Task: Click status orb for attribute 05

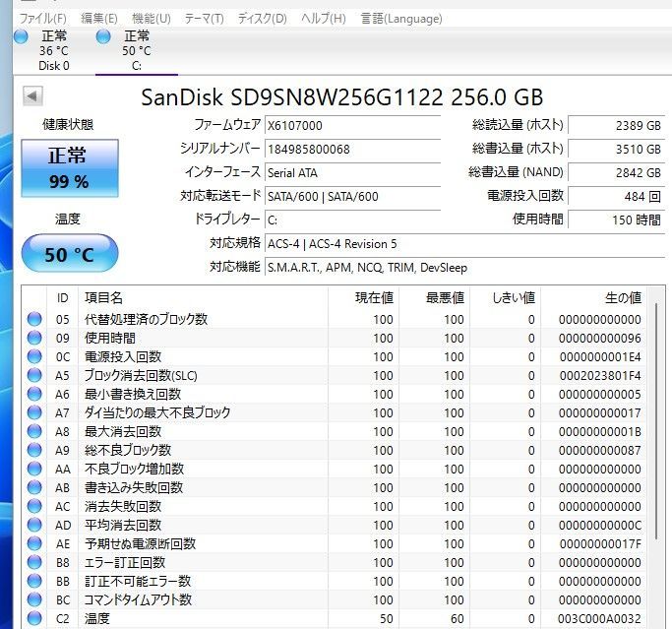Action: (x=34, y=319)
